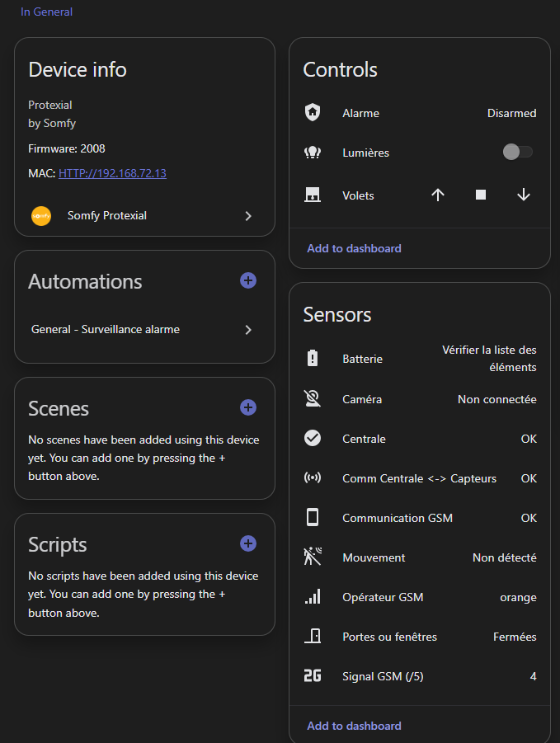Click the Batterie alert icon
This screenshot has width=560, height=743.
(x=313, y=359)
